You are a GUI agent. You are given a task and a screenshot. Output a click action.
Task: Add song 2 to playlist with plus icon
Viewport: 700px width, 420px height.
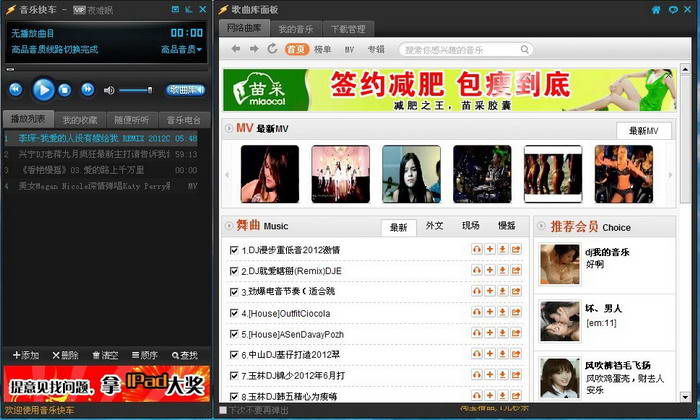click(490, 270)
